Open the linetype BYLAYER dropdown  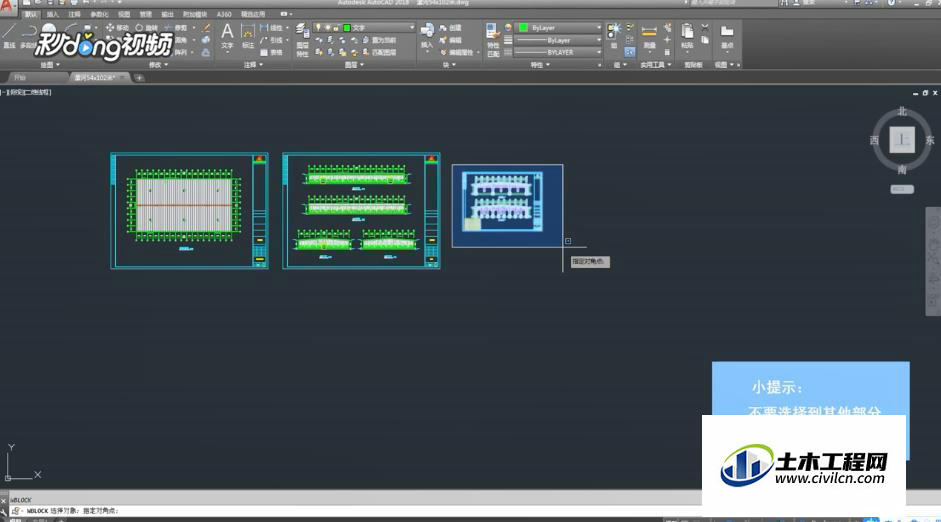click(559, 52)
